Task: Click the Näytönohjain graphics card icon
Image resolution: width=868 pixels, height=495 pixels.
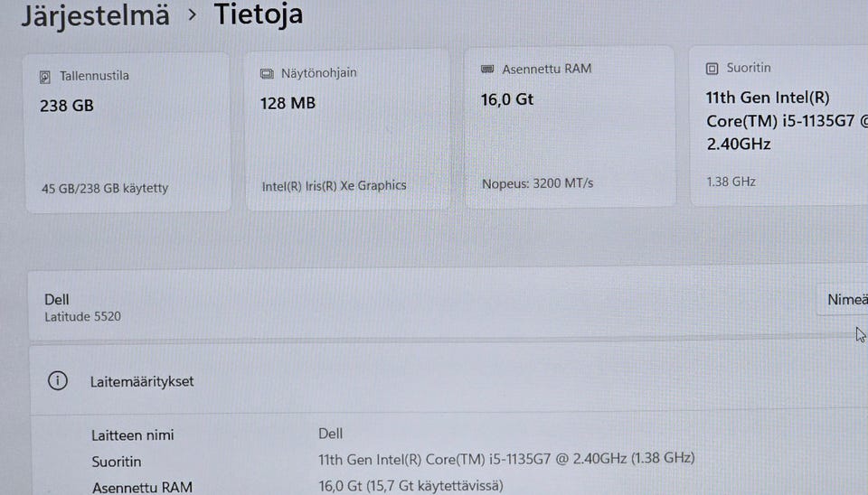Action: (267, 73)
